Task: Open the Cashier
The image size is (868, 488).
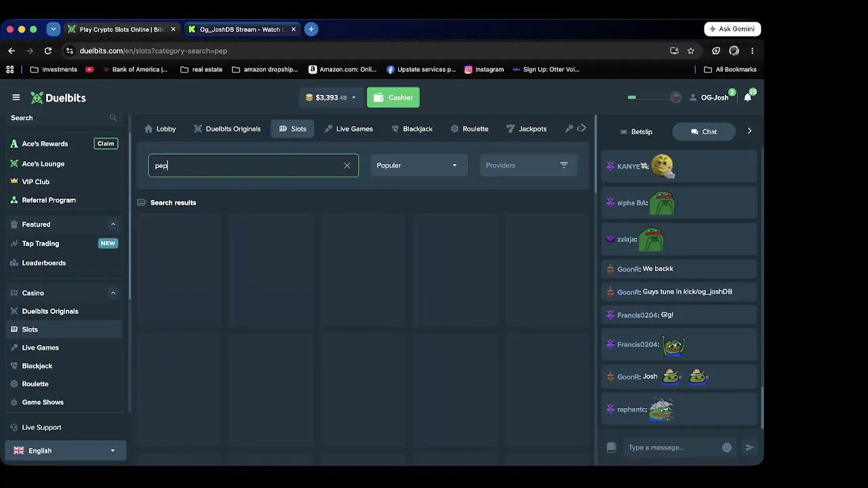Action: coord(393,98)
